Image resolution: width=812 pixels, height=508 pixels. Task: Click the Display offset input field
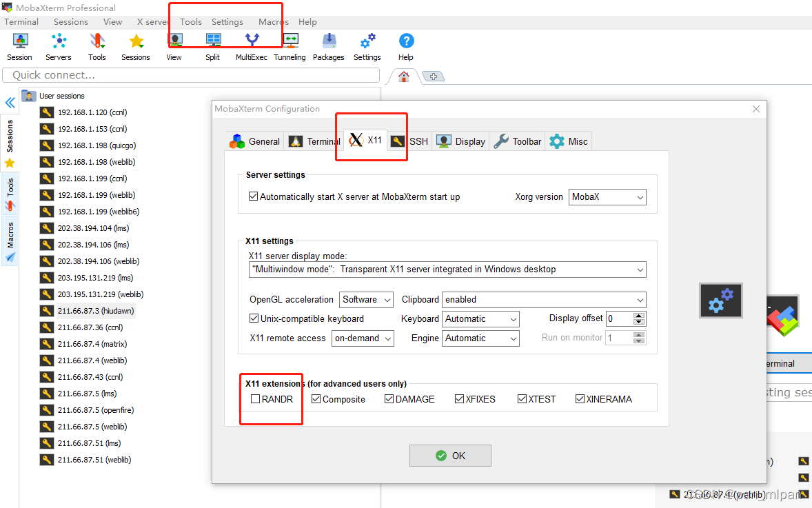(x=620, y=318)
